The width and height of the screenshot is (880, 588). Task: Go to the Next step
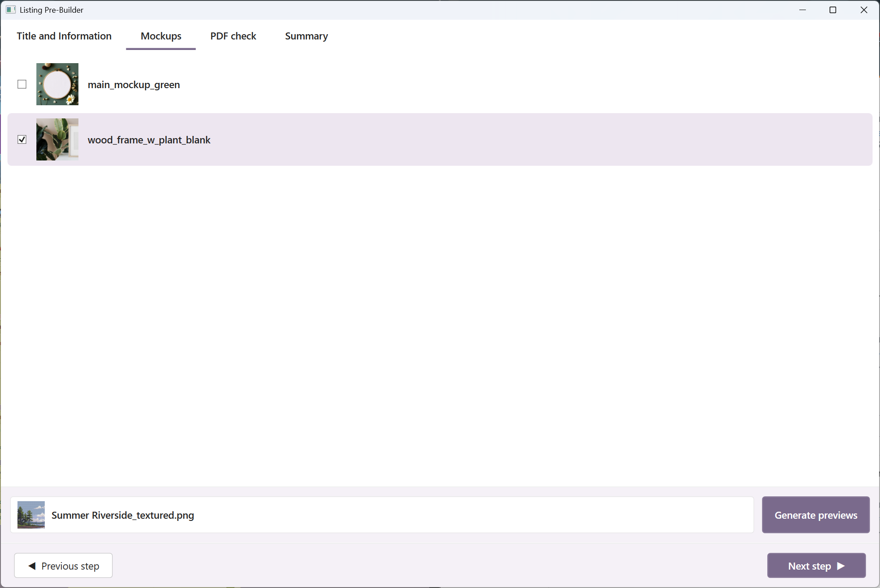[x=816, y=566]
